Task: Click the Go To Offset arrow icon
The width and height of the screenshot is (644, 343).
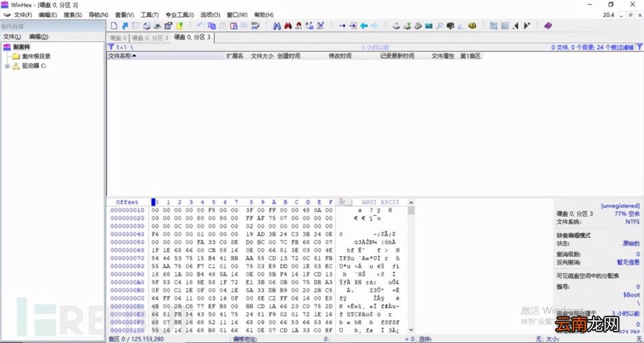Action: 342,26
